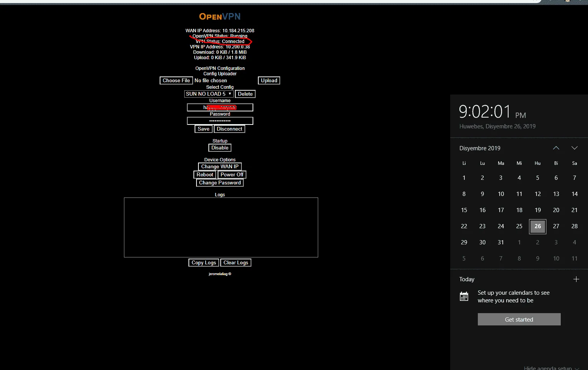Select December 16 in calendar
Viewport: 588px width, 370px height.
tap(482, 210)
